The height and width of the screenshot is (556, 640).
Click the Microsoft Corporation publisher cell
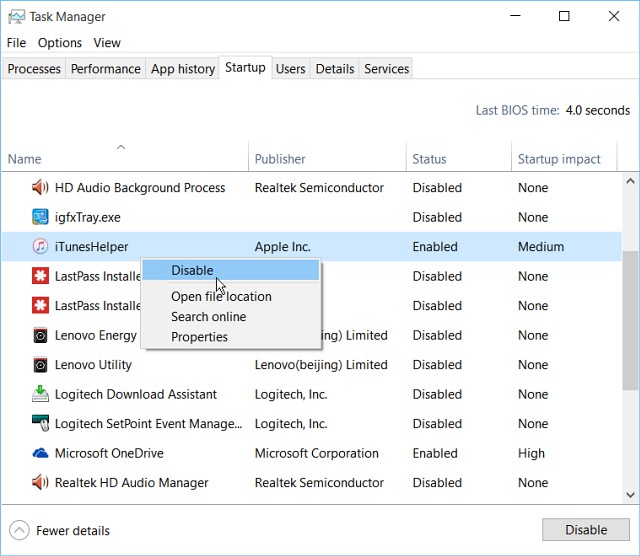click(317, 453)
